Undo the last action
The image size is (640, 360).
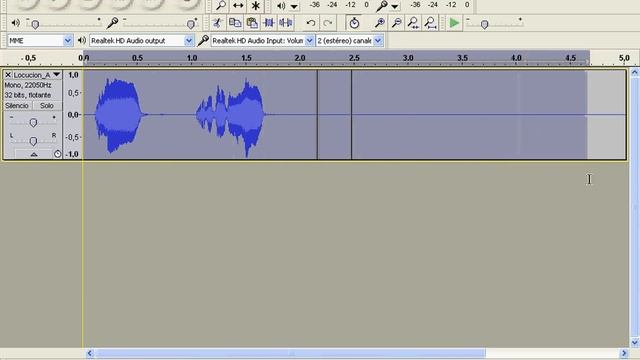point(311,23)
